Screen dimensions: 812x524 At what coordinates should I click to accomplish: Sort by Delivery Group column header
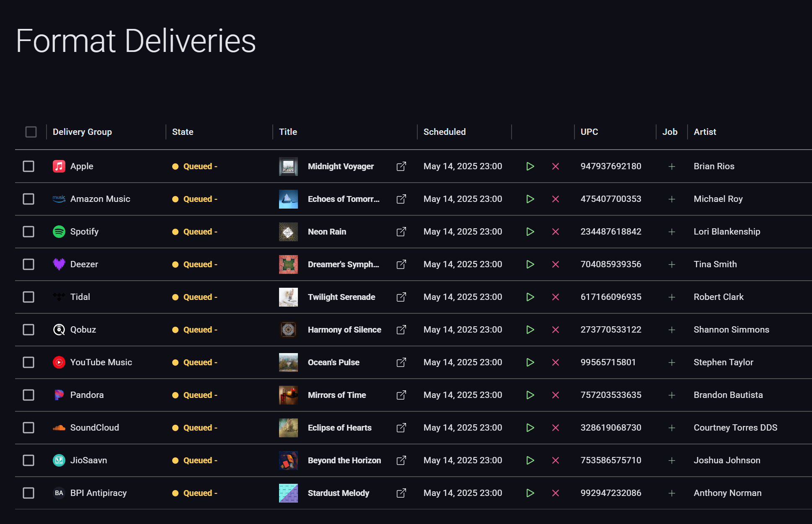coord(82,132)
